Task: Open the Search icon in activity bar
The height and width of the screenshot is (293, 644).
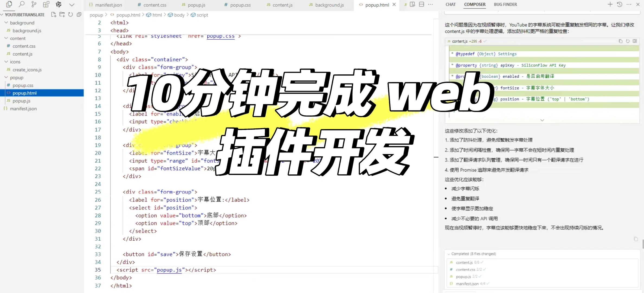Action: click(x=21, y=4)
